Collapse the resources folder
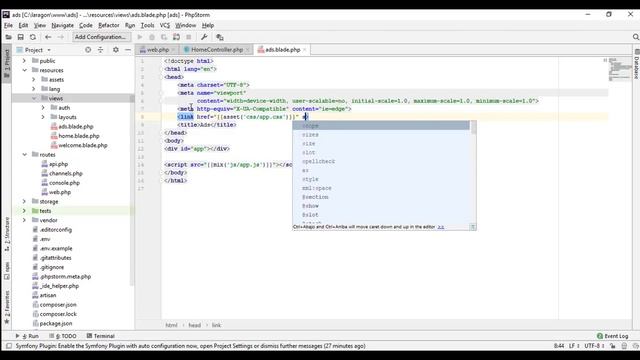640x360 pixels. [24, 70]
